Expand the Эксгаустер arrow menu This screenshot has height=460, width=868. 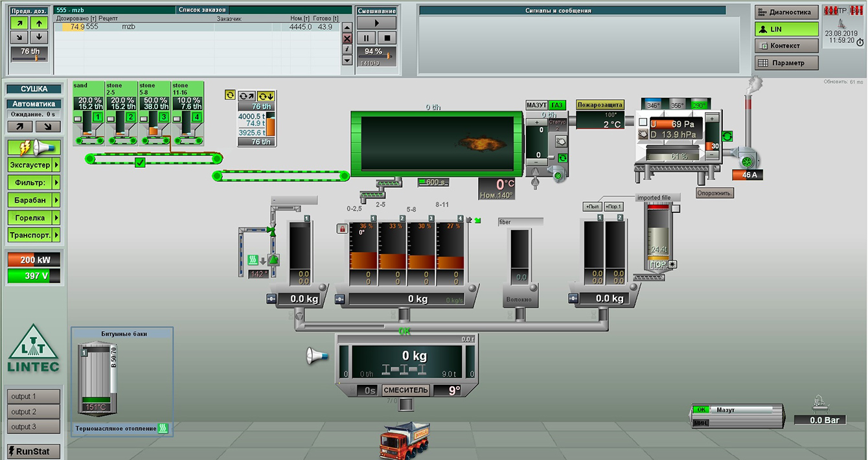[56, 165]
